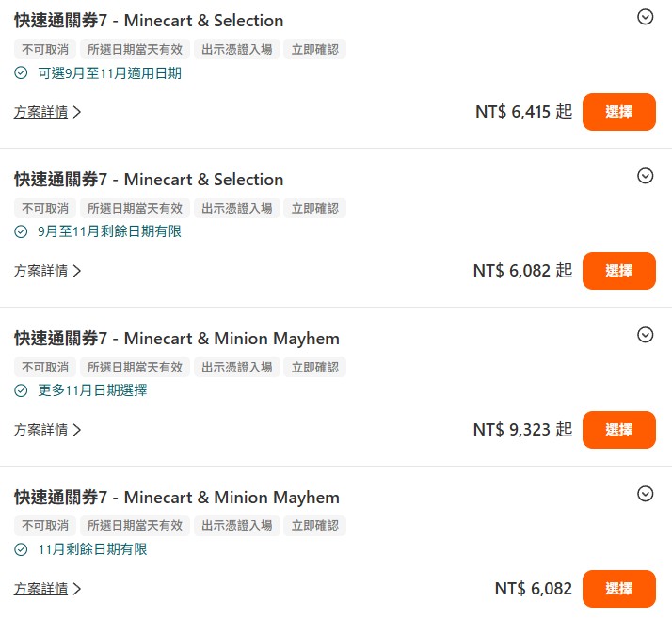
Task: Expand the NT$ 6,415 Minecart & Selection plan
Action: pyautogui.click(x=646, y=16)
